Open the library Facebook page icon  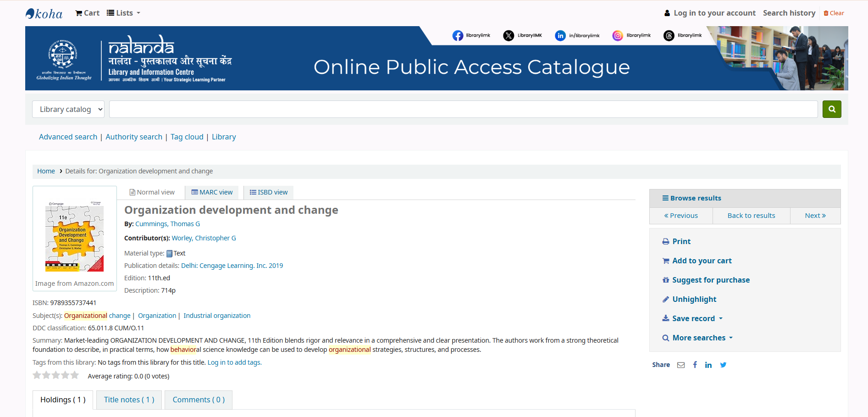[458, 36]
